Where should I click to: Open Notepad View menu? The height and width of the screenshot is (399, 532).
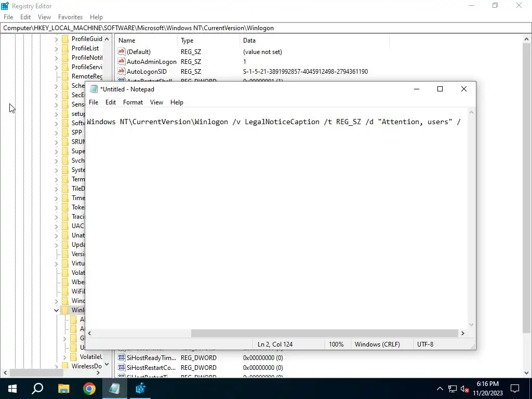[156, 102]
